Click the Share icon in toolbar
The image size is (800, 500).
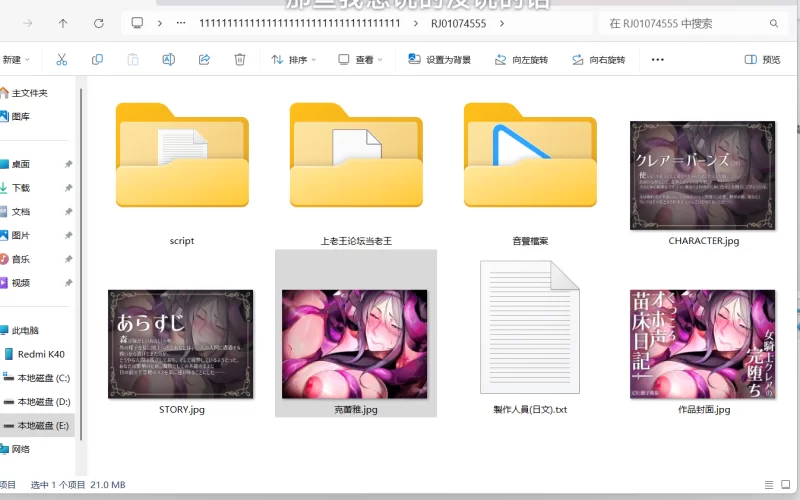[x=204, y=60]
